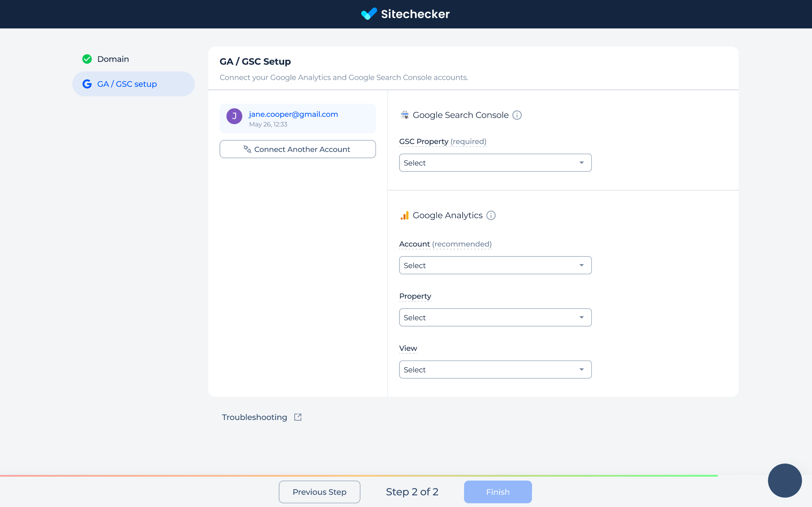Open the View select dropdown
Viewport: 812px width, 507px height.
tap(495, 370)
